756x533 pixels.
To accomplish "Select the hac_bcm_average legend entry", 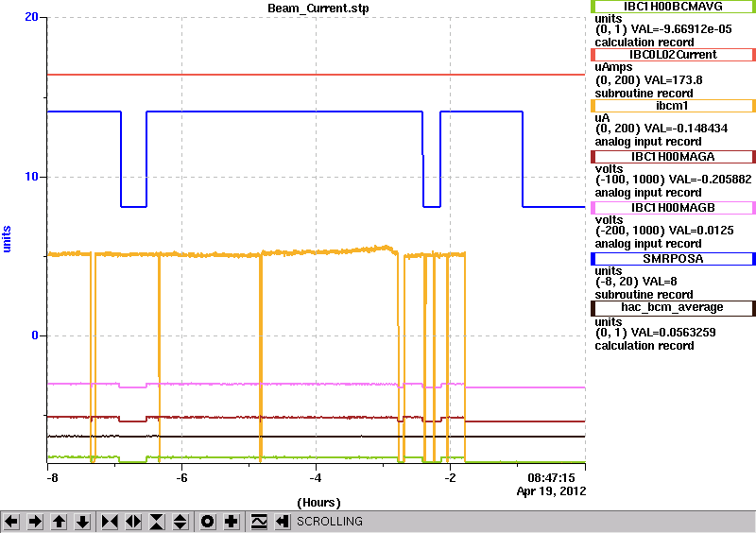I will click(x=673, y=308).
